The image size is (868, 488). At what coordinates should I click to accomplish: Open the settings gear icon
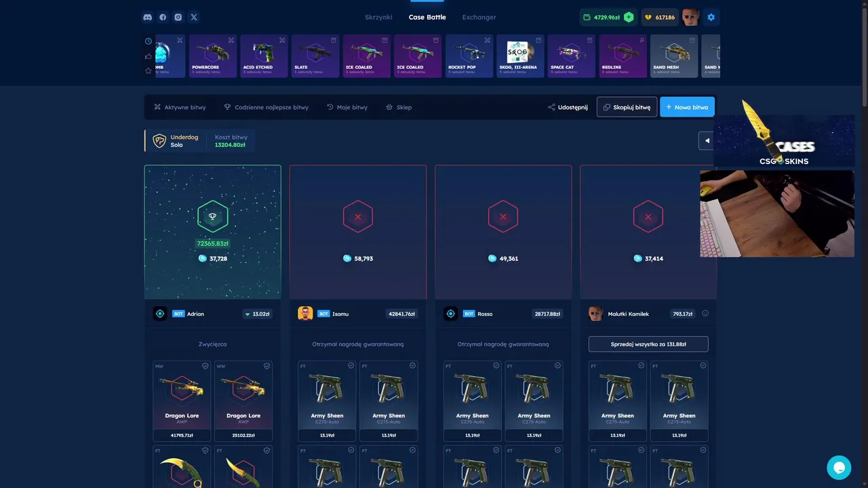[x=711, y=17]
